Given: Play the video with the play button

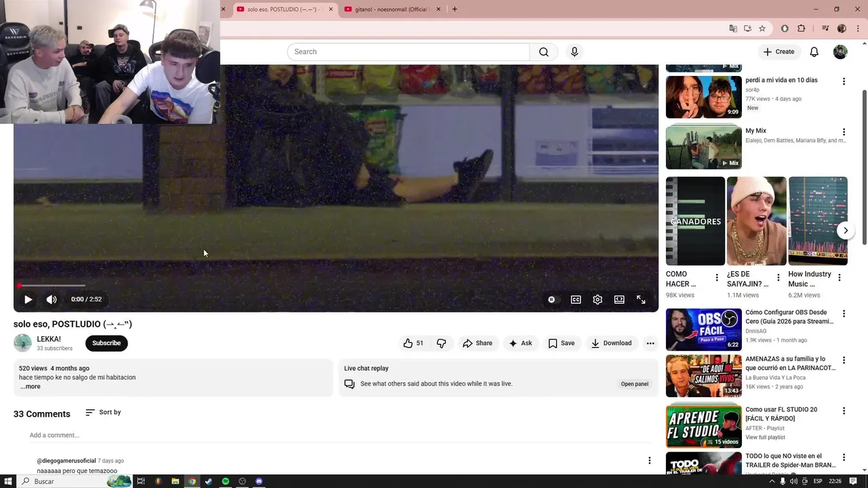Looking at the screenshot, I should (x=28, y=299).
